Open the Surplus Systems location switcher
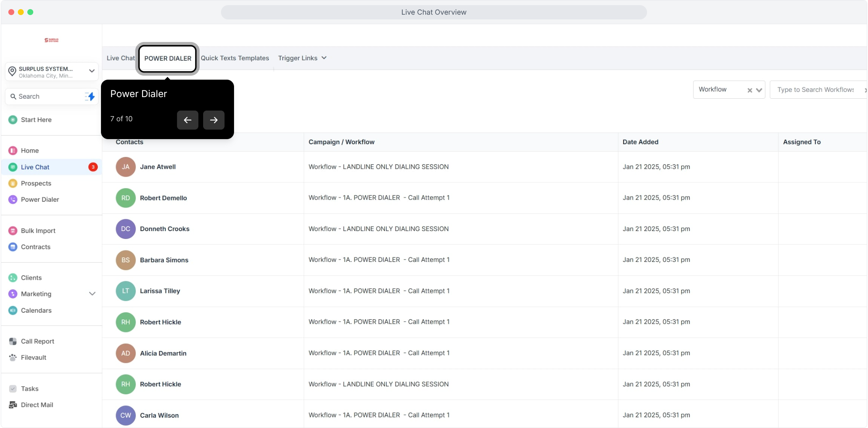This screenshot has width=868, height=428. 51,72
